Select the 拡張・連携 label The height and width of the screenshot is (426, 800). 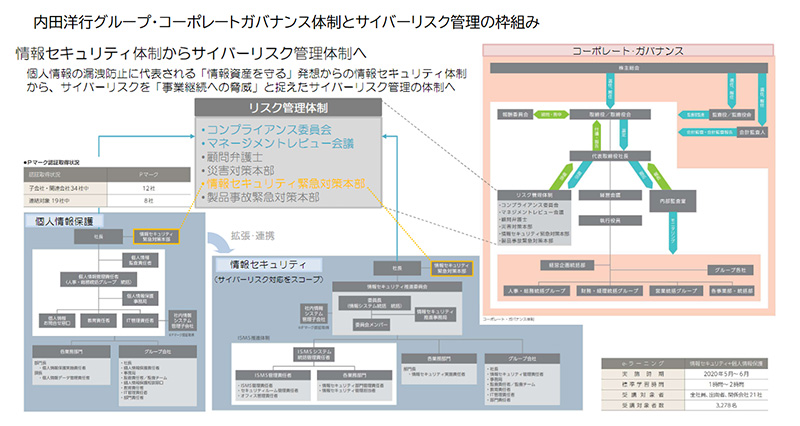253,235
